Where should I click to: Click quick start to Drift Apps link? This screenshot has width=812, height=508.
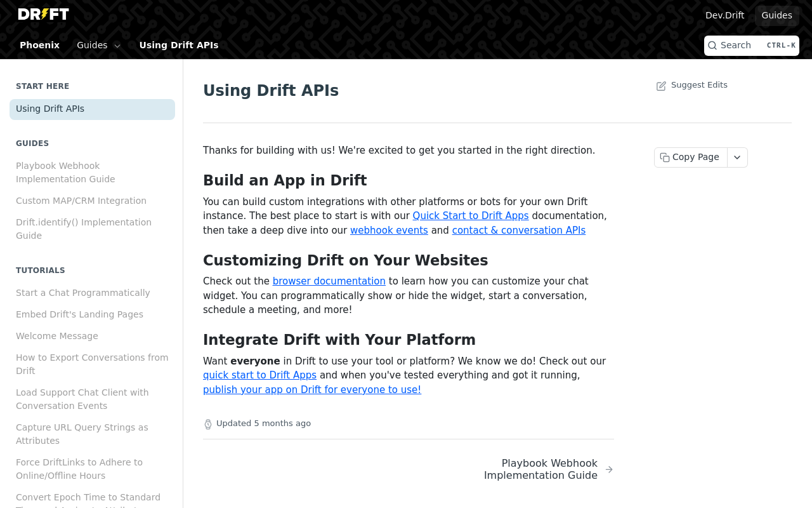pos(259,375)
